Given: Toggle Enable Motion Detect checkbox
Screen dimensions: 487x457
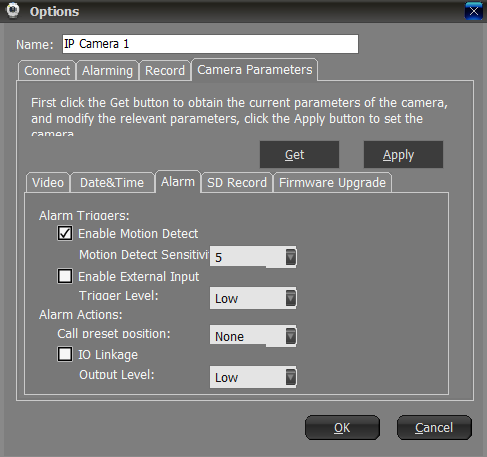Looking at the screenshot, I should (65, 233).
